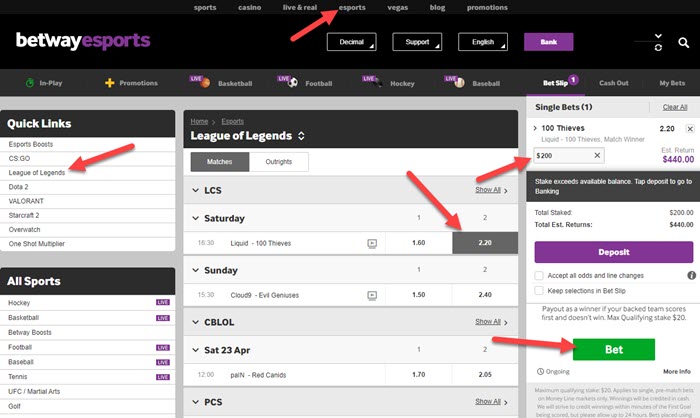Open vegas in top menu
Viewport: 700px width, 418px height.
coord(397,7)
